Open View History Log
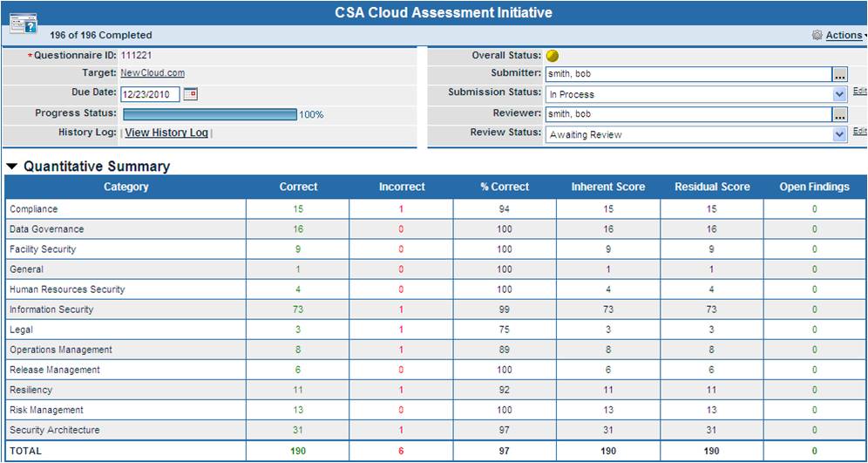The width and height of the screenshot is (868, 463). [x=166, y=133]
